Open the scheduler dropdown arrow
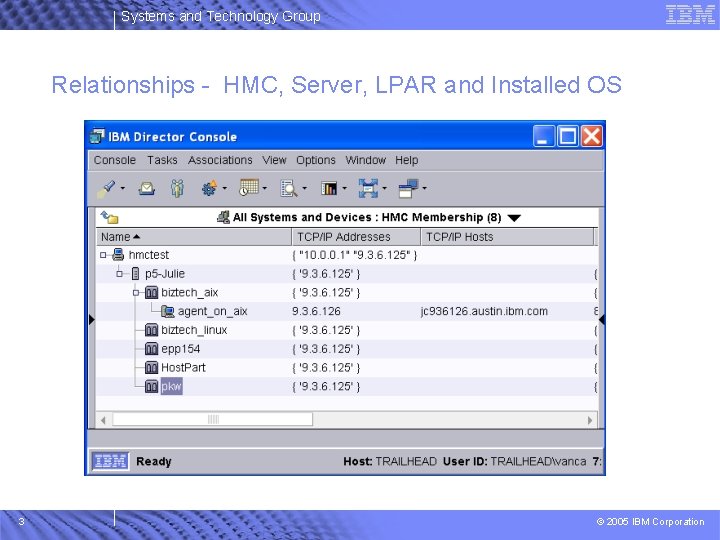 (264, 188)
